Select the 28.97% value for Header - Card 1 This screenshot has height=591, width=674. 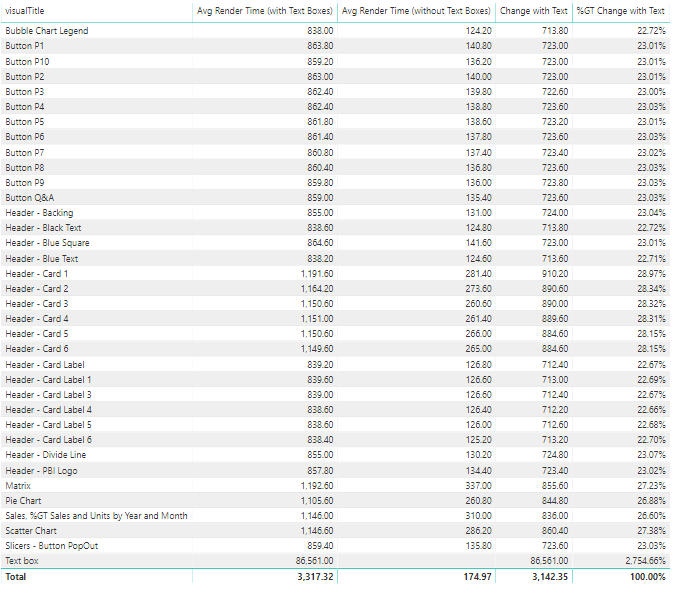pos(652,274)
